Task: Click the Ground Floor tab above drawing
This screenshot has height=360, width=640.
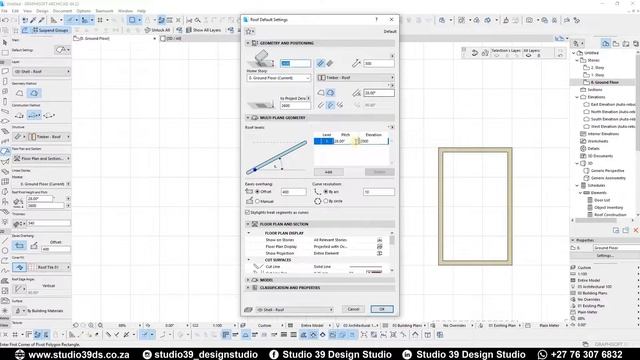Action: (116, 38)
